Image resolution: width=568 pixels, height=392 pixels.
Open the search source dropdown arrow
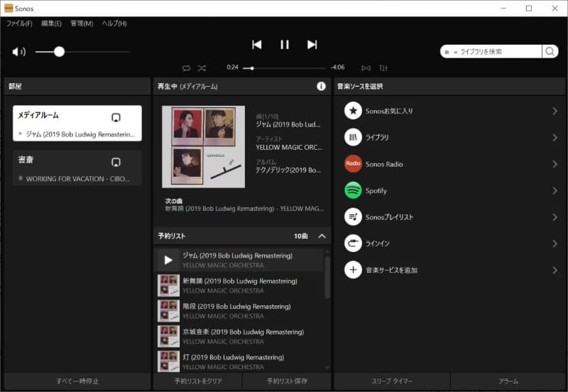[455, 52]
